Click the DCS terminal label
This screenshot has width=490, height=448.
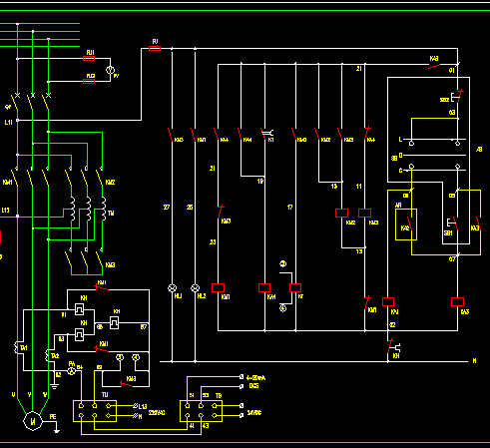click(x=253, y=386)
